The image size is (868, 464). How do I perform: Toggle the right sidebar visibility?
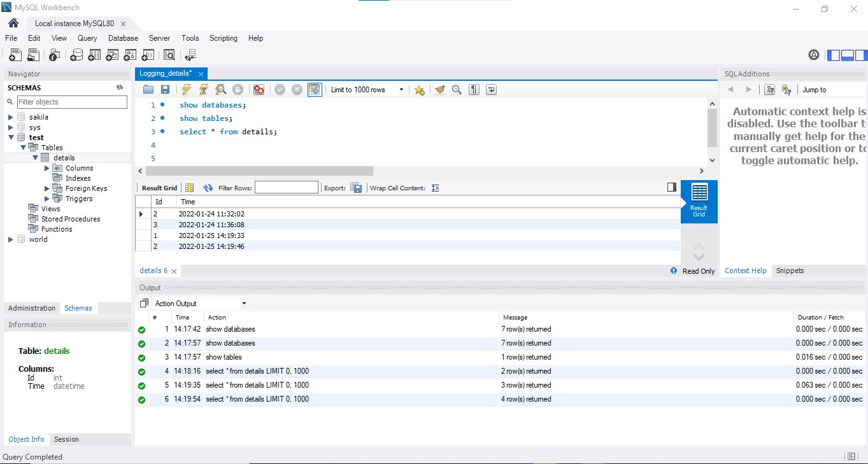click(861, 55)
